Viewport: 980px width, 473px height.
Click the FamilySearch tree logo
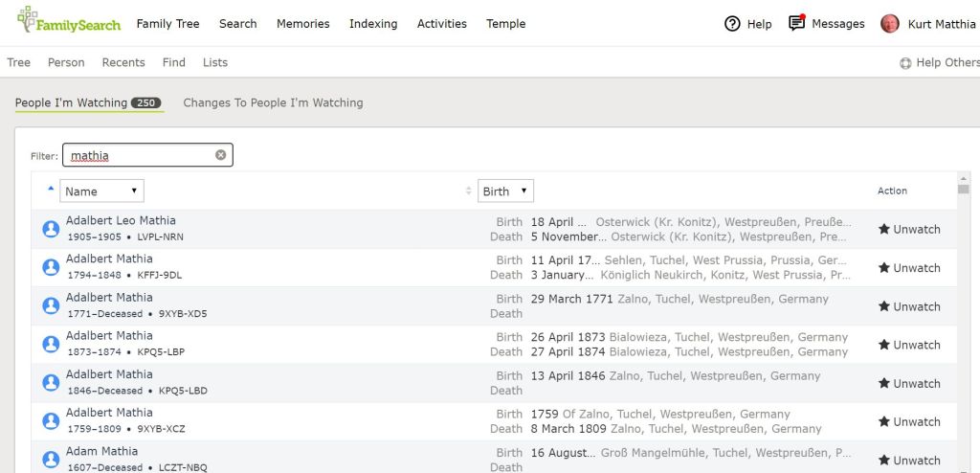point(29,18)
